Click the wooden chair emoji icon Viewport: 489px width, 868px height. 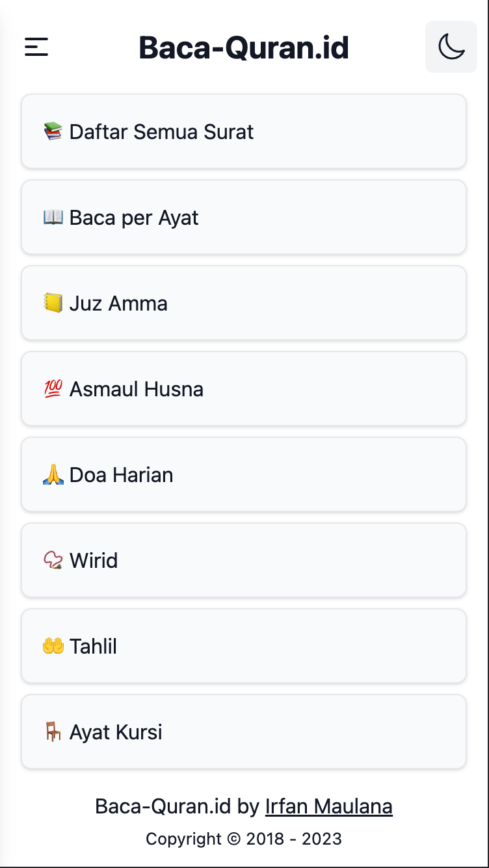[53, 732]
